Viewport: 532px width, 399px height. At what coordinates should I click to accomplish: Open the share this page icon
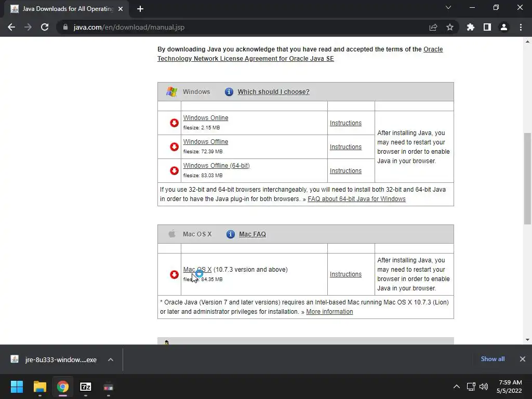click(433, 27)
